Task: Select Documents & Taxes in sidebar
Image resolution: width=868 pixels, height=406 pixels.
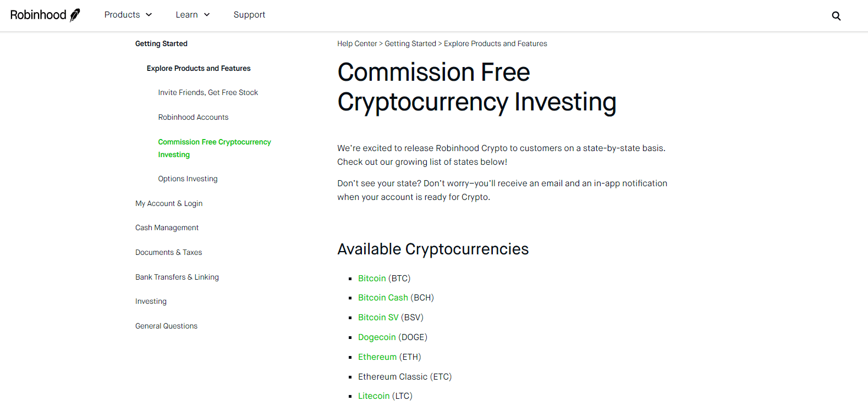Action: click(168, 252)
